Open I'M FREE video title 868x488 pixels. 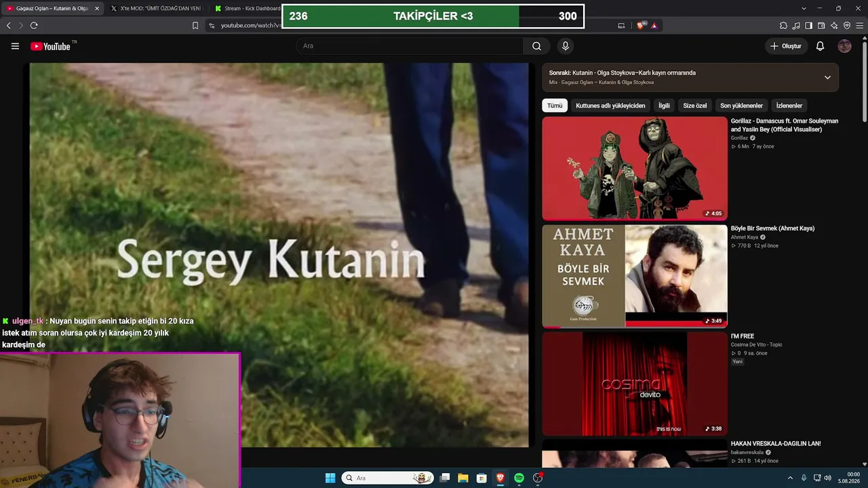pos(743,336)
